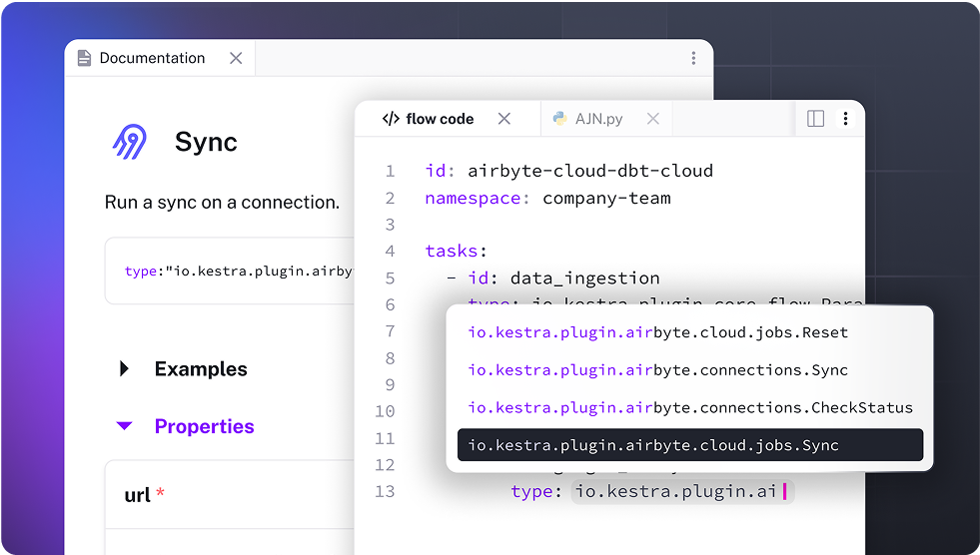Pick the airbyte.connections.Sync suggestion
Viewport: 980px width, 555px height.
coord(657,370)
